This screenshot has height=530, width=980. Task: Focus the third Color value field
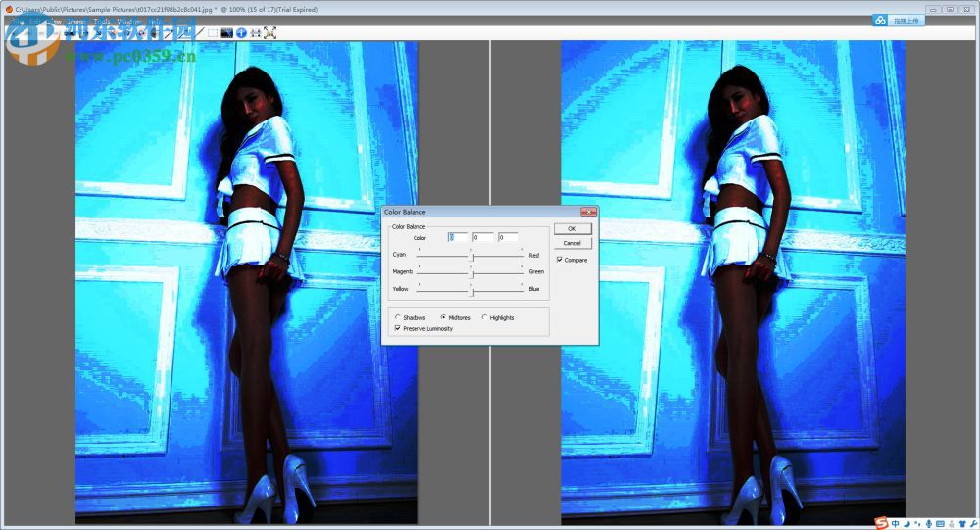(x=508, y=237)
